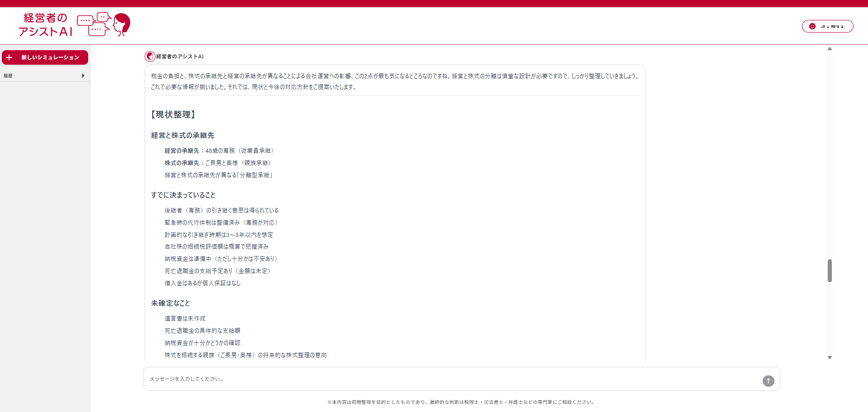Viewport: 868px width, 412px height.
Task: Click the disclaimer text at page bottom
Action: tap(462, 402)
